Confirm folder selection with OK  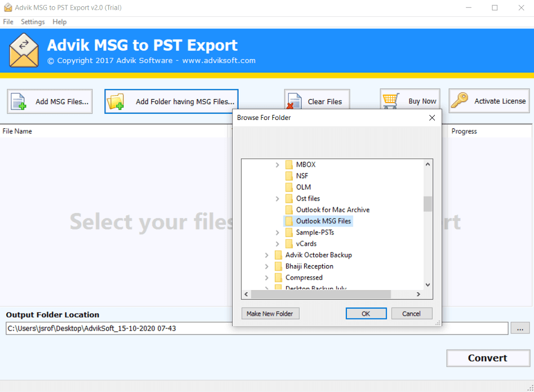[366, 314]
